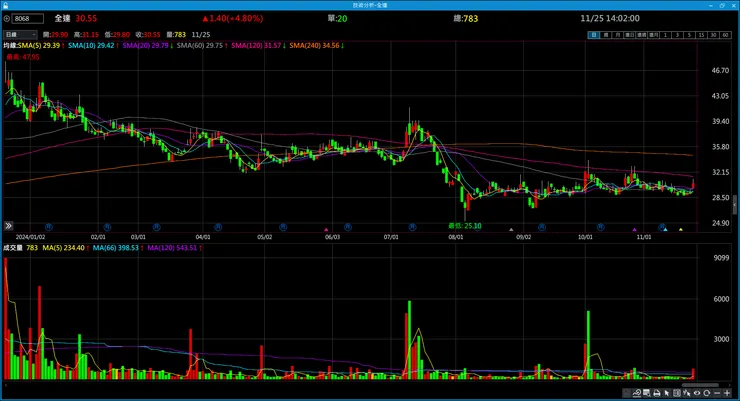Click the volume MA(66) 398.53 label
Image resolution: width=740 pixels, height=401 pixels.
(x=118, y=248)
